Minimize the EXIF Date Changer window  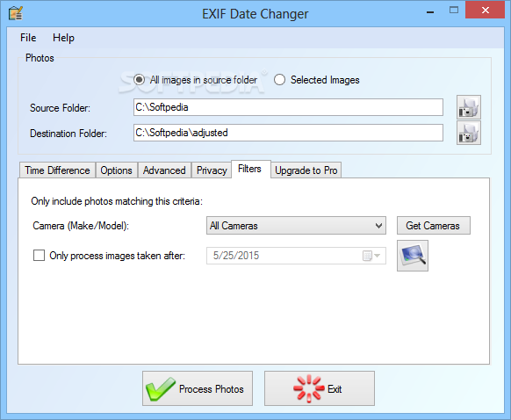tap(430, 12)
